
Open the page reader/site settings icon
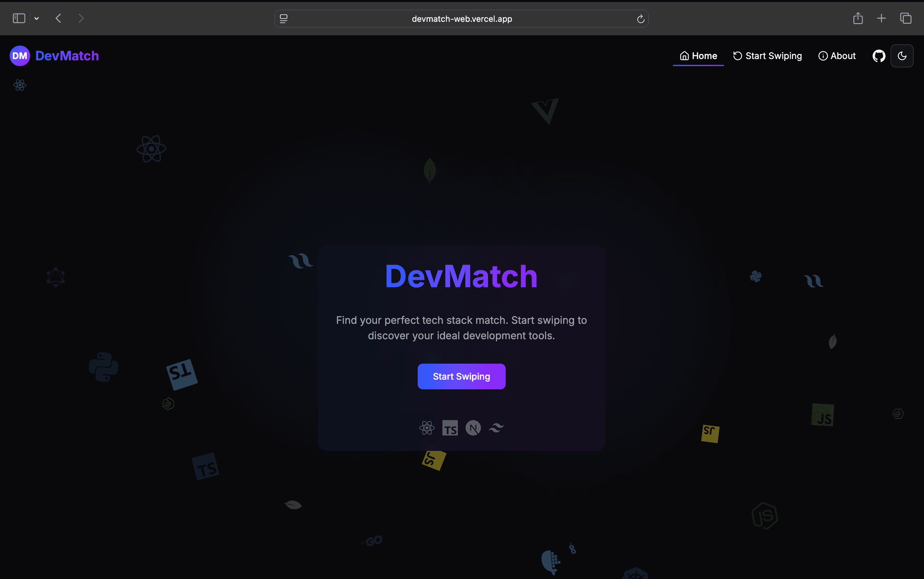click(283, 19)
